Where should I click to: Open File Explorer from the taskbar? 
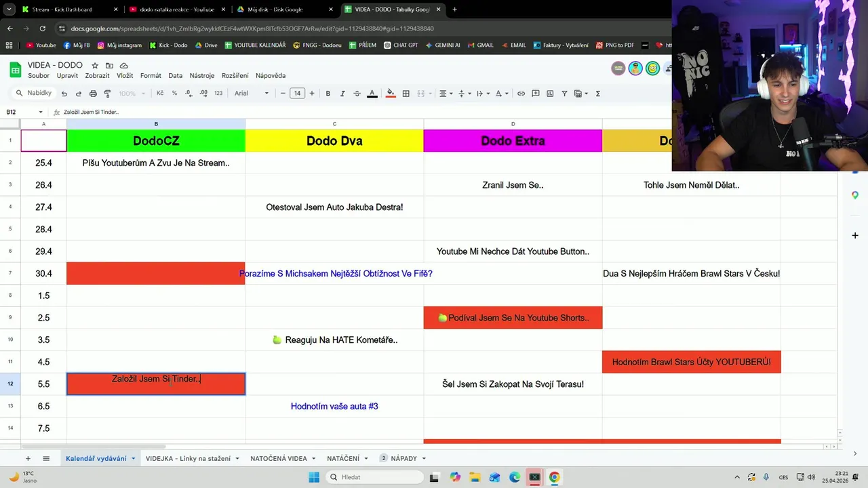coord(475,477)
